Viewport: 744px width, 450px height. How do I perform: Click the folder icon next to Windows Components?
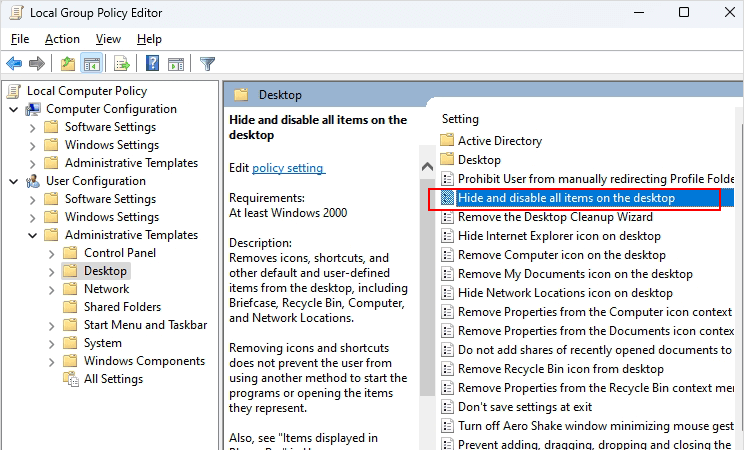click(70, 361)
